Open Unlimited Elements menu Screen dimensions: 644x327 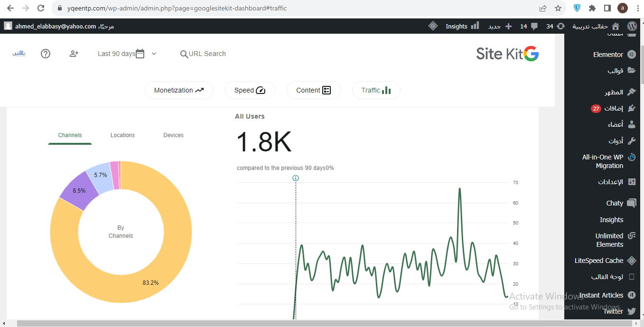(609, 240)
